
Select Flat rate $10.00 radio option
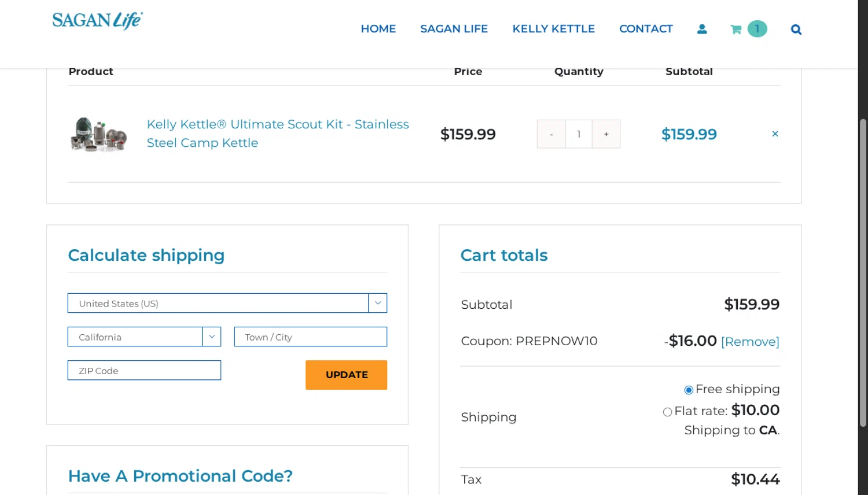click(667, 412)
